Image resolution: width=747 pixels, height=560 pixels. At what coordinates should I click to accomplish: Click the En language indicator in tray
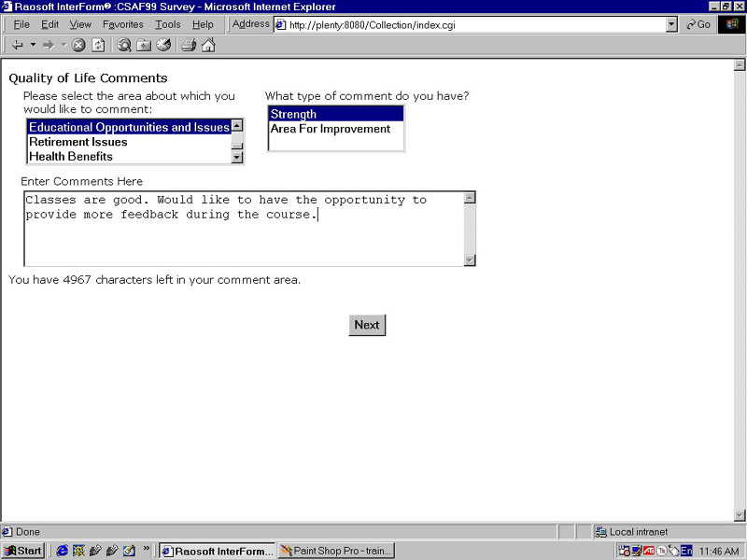click(686, 551)
